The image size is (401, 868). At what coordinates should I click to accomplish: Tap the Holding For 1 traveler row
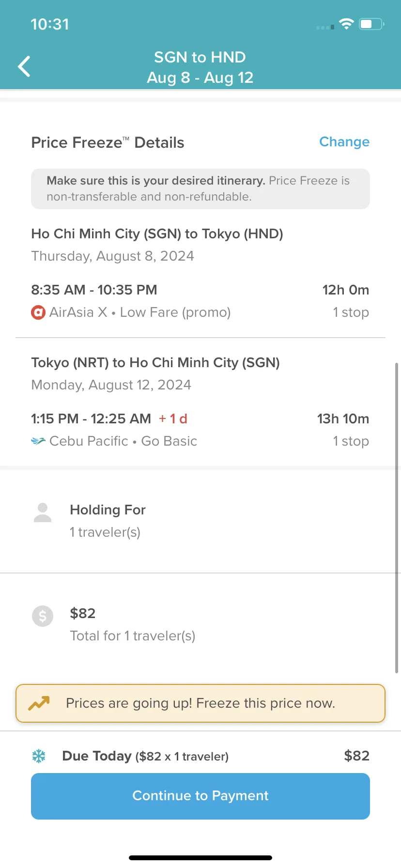(x=200, y=521)
